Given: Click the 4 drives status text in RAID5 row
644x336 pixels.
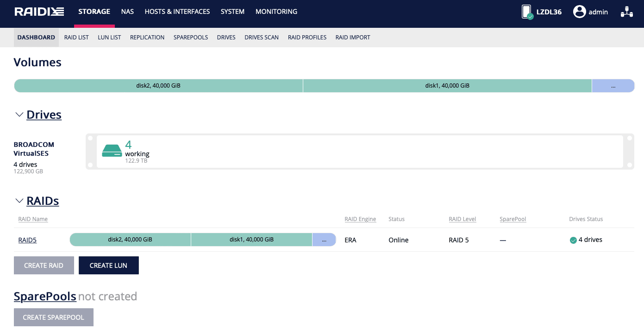Looking at the screenshot, I should click(590, 240).
